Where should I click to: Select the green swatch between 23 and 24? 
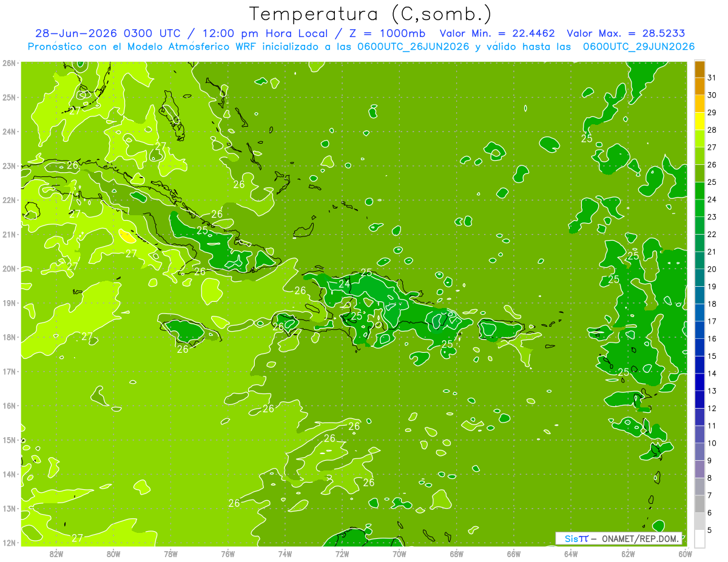point(699,209)
